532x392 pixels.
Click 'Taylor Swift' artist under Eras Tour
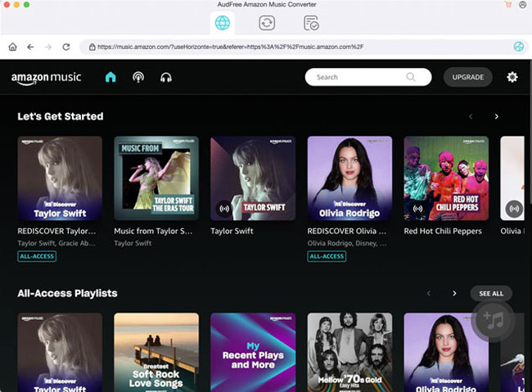point(133,243)
